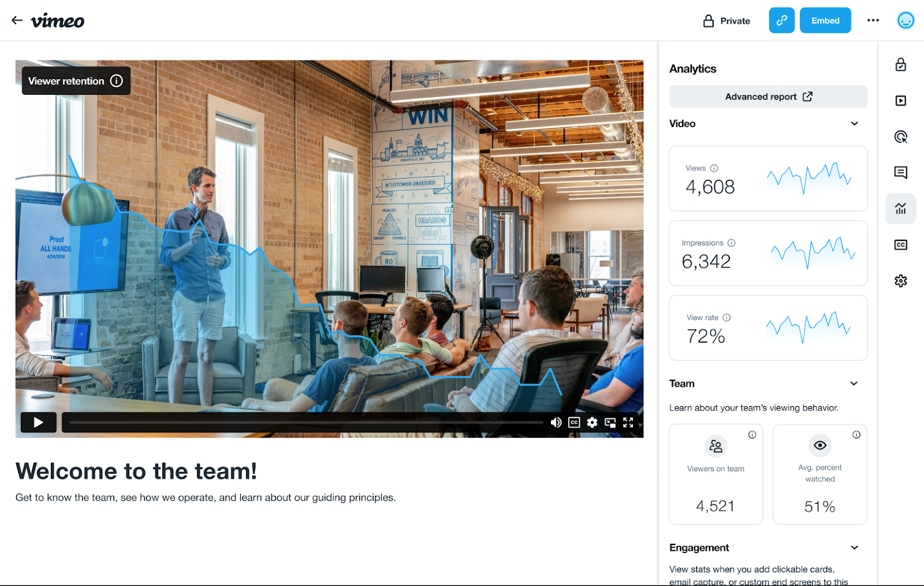This screenshot has width=924, height=586.
Task: Toggle player CC captions button
Action: (x=573, y=422)
